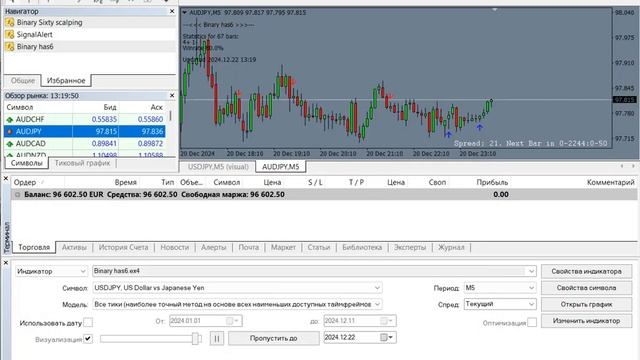Switch to AUDJPY,M5 chart tab
640x360 pixels.
(280, 167)
